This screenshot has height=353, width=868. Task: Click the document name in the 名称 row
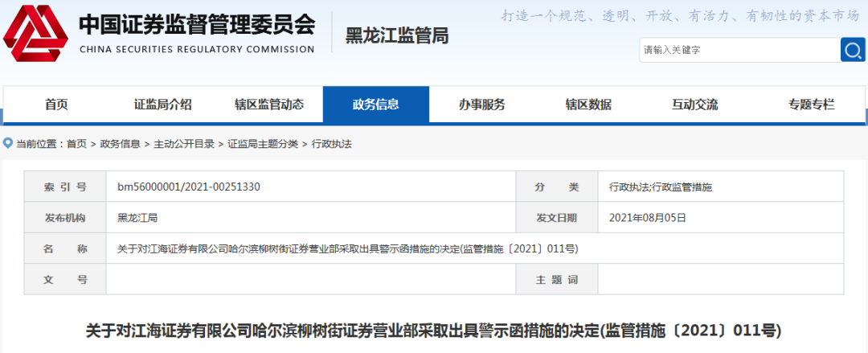(x=348, y=248)
